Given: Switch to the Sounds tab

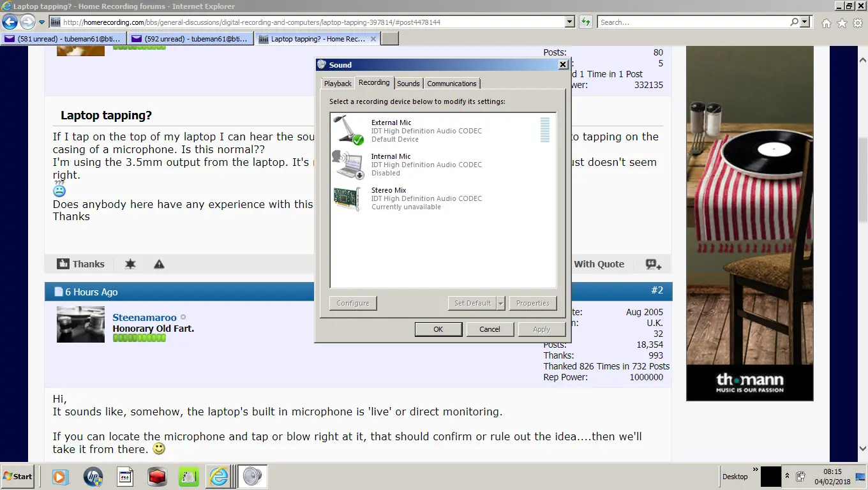Looking at the screenshot, I should point(408,84).
